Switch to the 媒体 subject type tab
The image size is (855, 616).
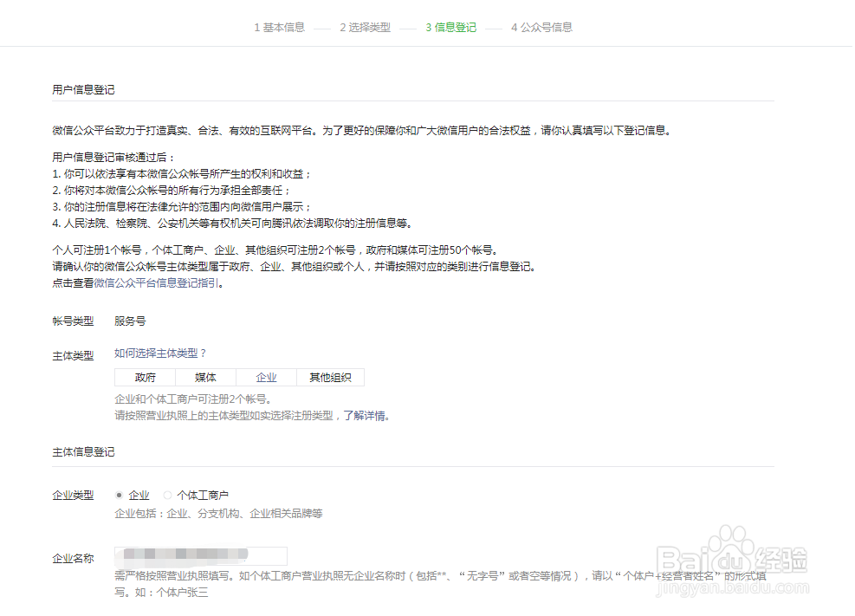click(206, 377)
